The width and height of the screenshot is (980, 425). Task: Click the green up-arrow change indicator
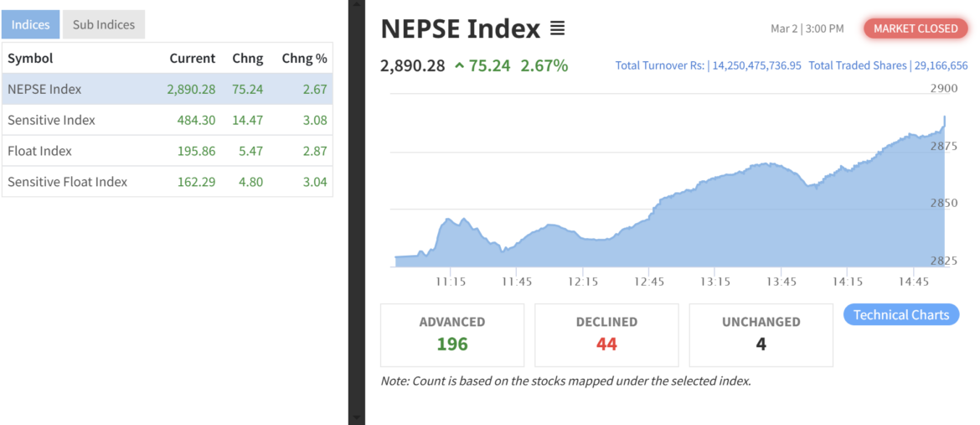click(x=459, y=65)
